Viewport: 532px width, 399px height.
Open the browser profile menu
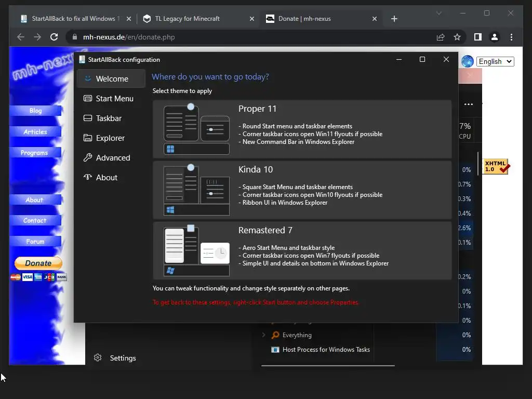click(x=495, y=37)
